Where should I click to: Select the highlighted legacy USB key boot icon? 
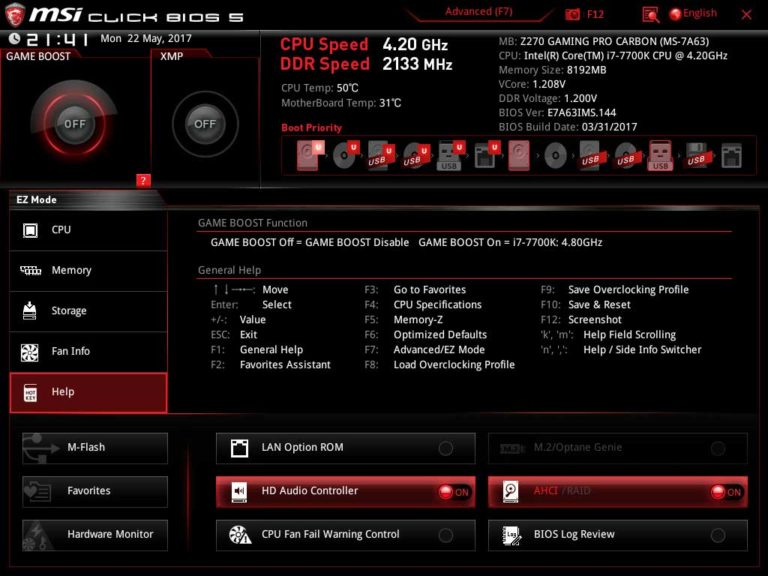[x=660, y=156]
